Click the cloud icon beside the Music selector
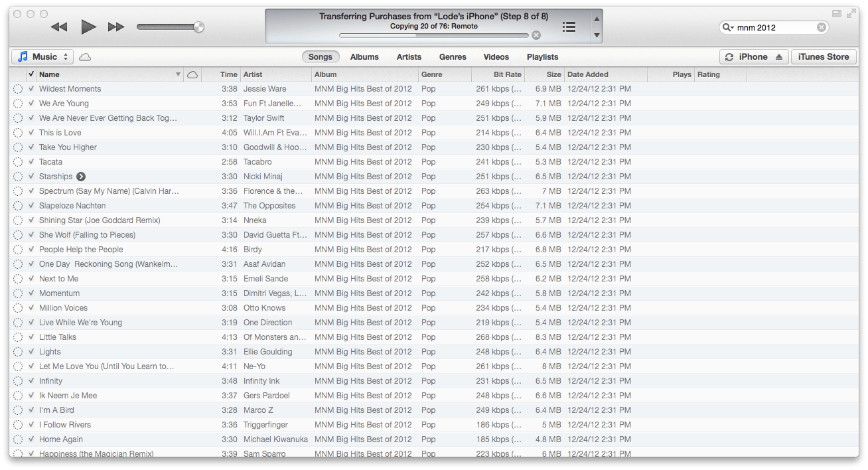868x470 pixels. [84, 56]
